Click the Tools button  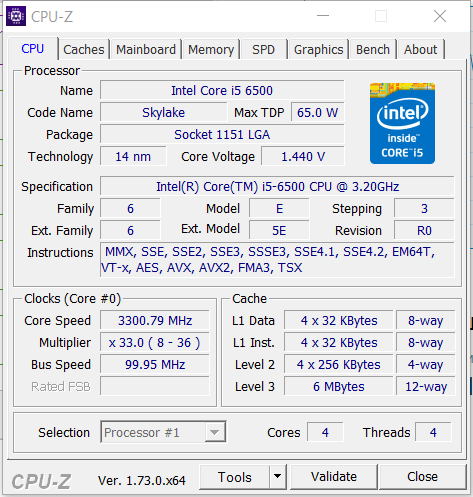coord(234,477)
